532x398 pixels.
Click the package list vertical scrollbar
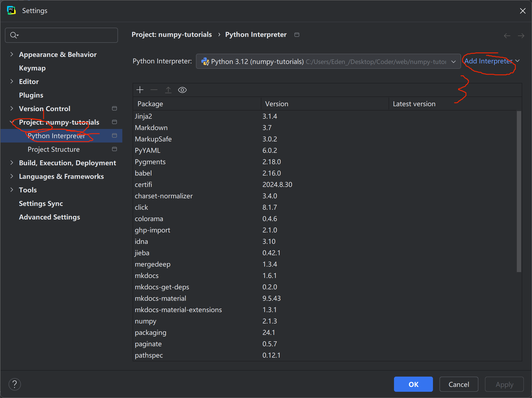[x=519, y=191]
